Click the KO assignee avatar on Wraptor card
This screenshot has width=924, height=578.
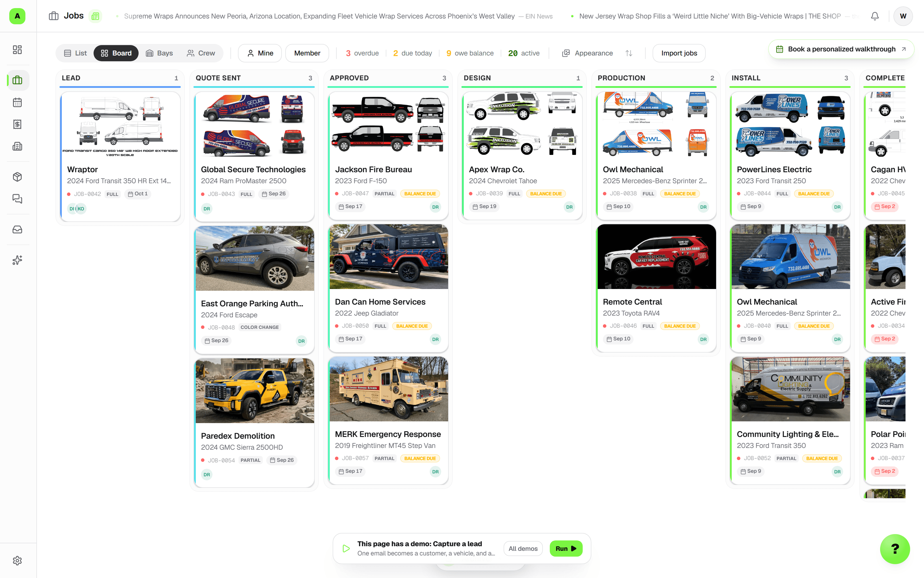81,209
